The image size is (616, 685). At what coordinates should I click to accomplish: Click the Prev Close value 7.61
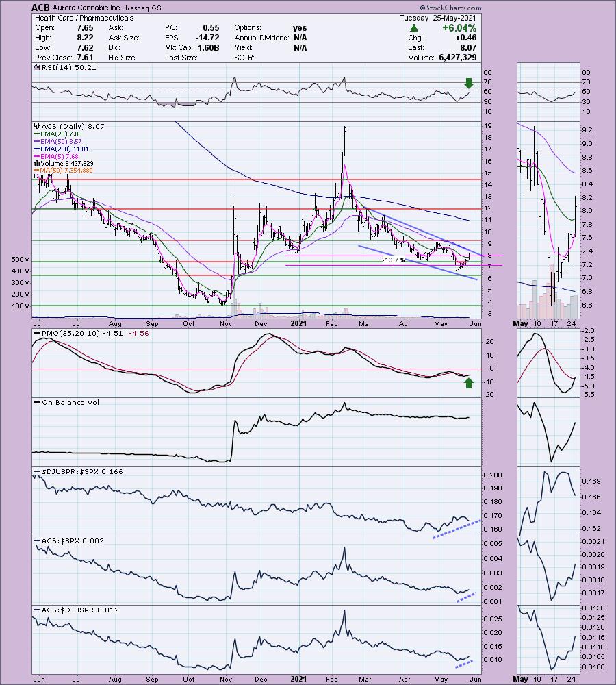(85, 58)
